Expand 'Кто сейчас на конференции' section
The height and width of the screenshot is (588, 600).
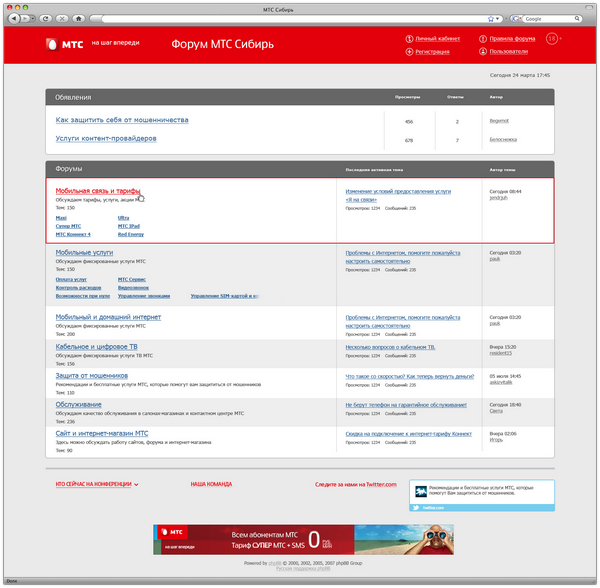coord(97,484)
